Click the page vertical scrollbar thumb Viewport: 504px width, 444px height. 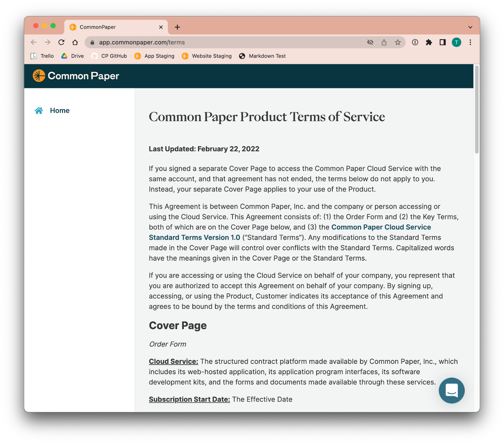(477, 109)
